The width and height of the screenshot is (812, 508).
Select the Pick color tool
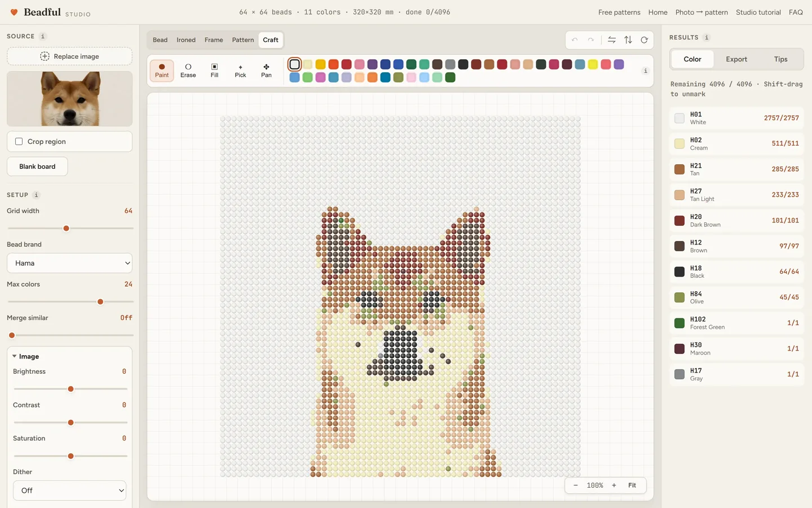(x=240, y=71)
